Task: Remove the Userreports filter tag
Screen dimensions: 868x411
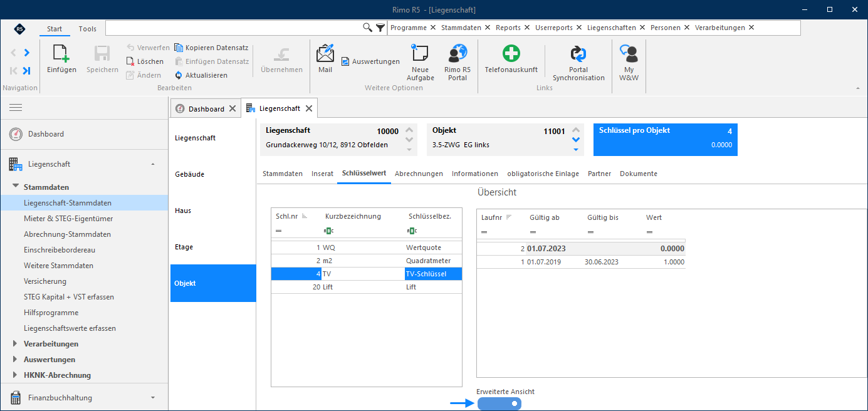Action: 580,28
